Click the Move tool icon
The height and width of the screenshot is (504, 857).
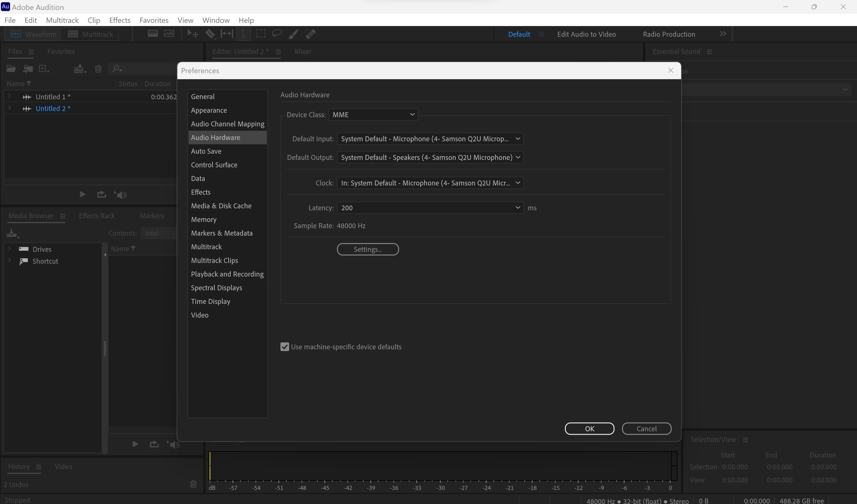pyautogui.click(x=193, y=34)
